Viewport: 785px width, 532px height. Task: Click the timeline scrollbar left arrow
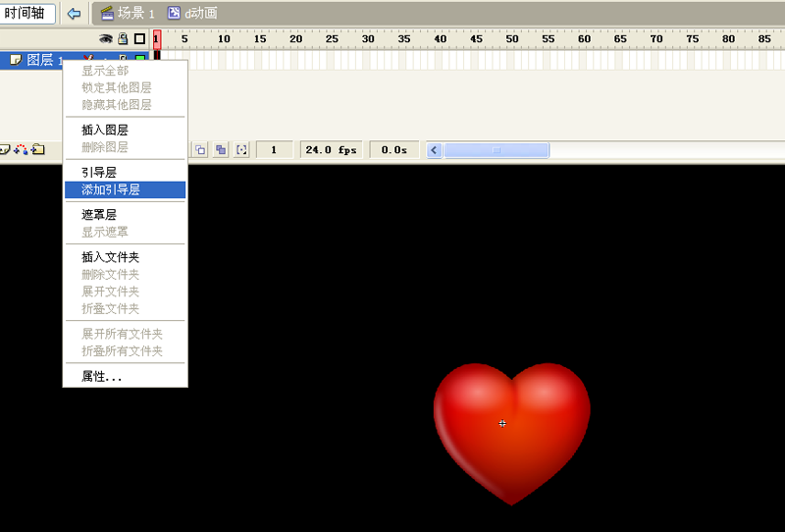pos(434,150)
